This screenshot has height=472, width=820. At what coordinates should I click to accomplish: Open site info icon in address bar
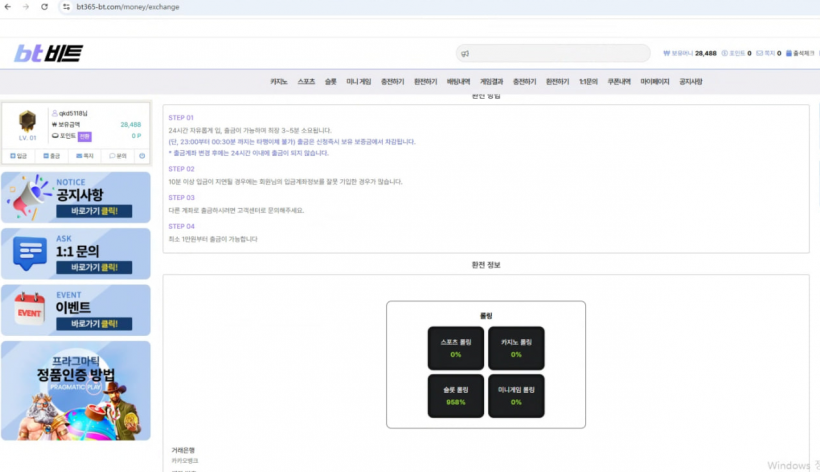click(66, 7)
